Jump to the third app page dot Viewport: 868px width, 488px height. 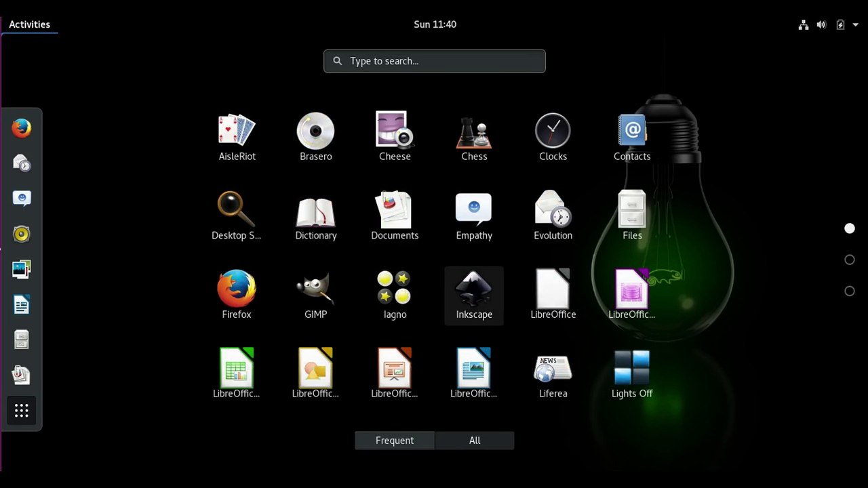(850, 291)
